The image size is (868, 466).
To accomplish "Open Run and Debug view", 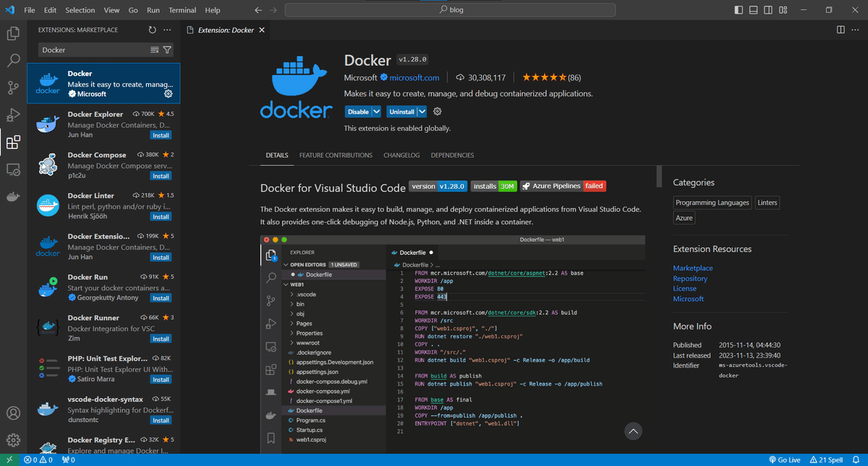I will (13, 115).
